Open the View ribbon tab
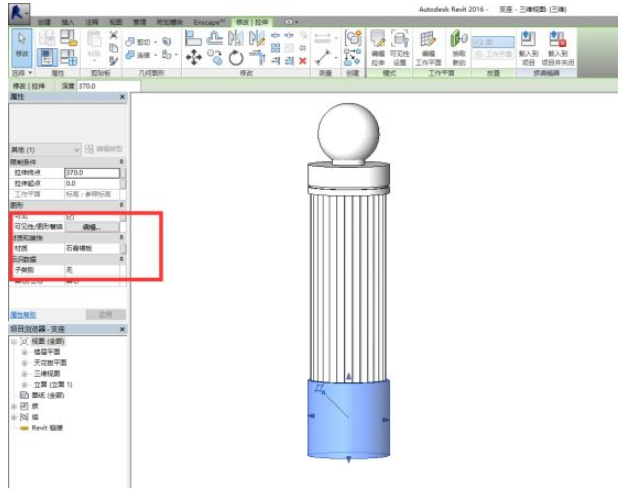Viewport: 625px width, 490px height. 116,22
